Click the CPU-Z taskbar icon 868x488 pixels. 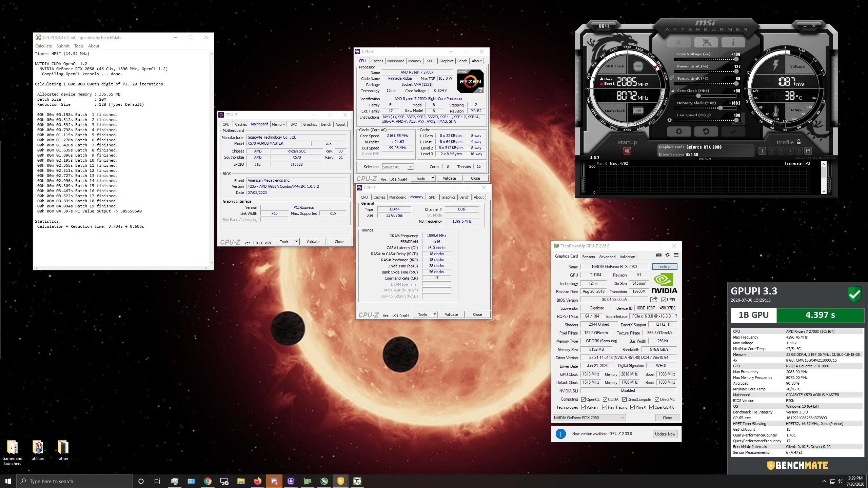pyautogui.click(x=291, y=481)
